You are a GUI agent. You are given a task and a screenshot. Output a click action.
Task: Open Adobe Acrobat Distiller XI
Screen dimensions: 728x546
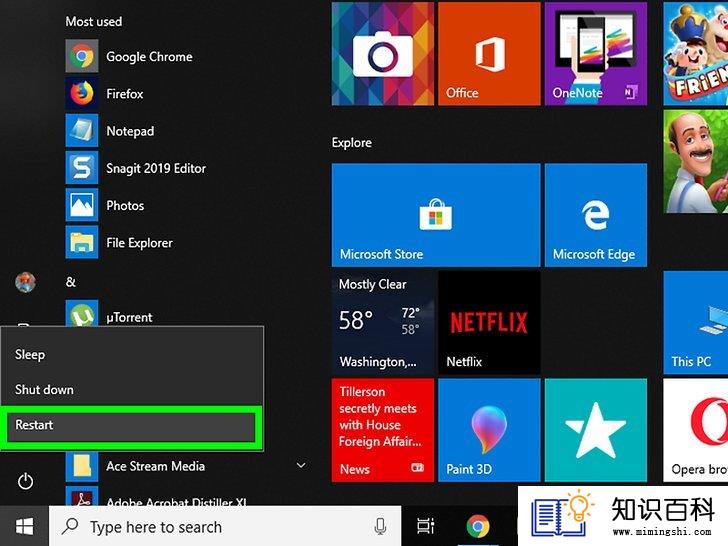(186, 497)
